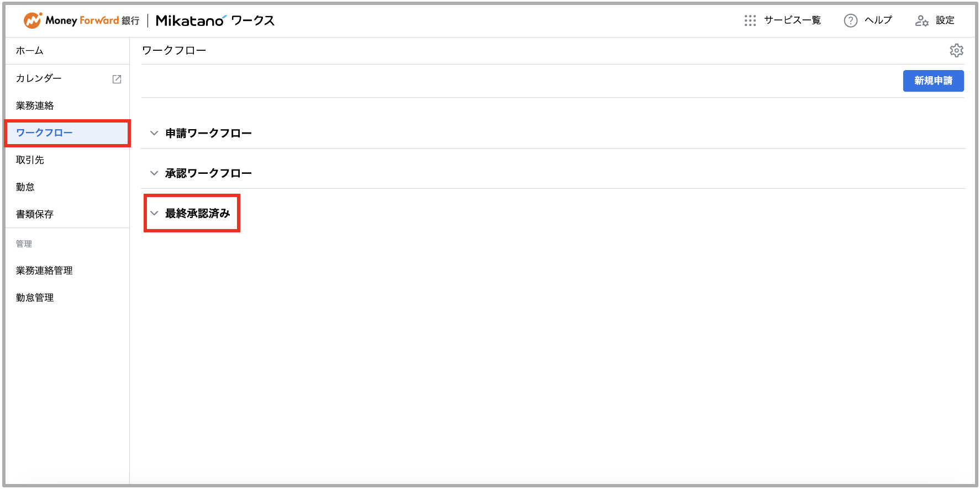Screen dimensions: 980x489
Task: Click the Mikatano ワークス title link
Action: [215, 21]
